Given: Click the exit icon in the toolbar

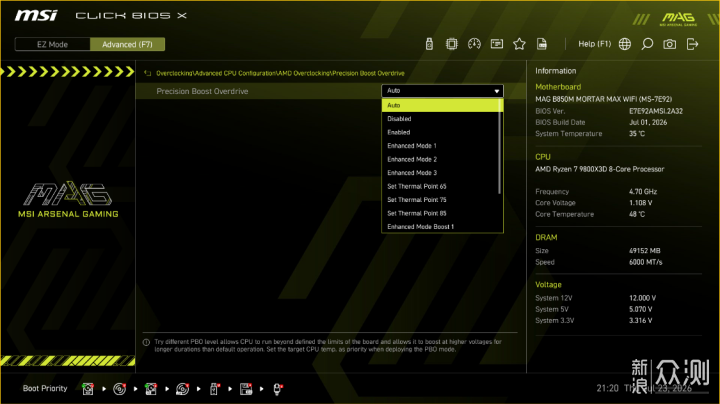Looking at the screenshot, I should click(692, 44).
